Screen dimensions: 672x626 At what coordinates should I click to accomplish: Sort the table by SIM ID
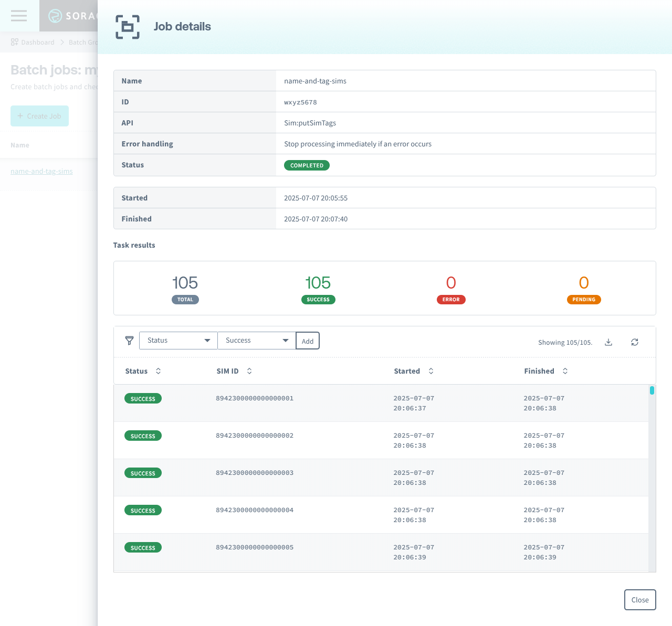tap(249, 371)
